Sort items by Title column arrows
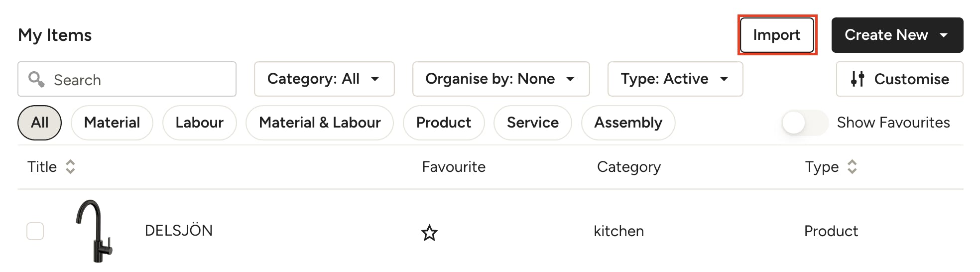Screen dimensions: 980x272 click(70, 167)
